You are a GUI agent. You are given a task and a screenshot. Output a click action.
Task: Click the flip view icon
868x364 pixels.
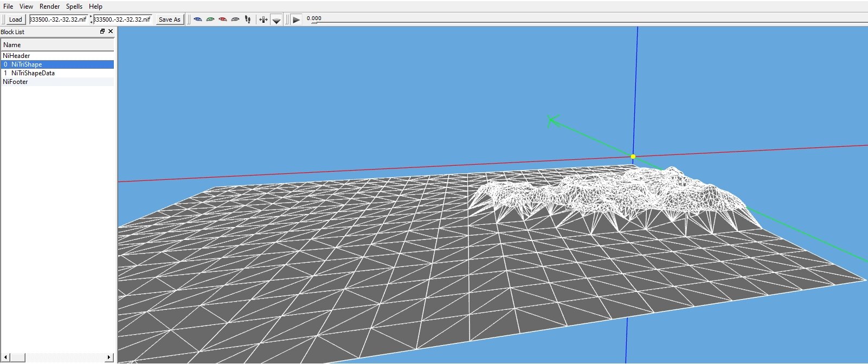tap(263, 19)
